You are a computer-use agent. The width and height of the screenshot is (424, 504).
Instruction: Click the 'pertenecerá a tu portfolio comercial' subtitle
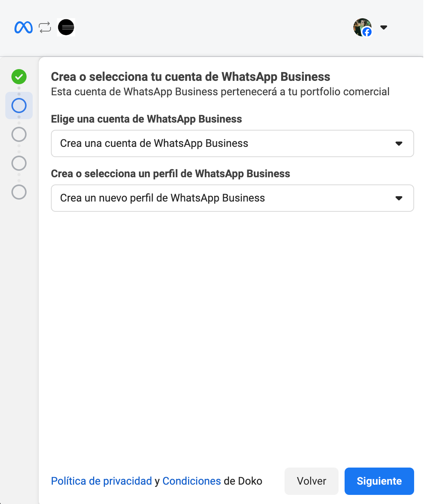coord(305,92)
